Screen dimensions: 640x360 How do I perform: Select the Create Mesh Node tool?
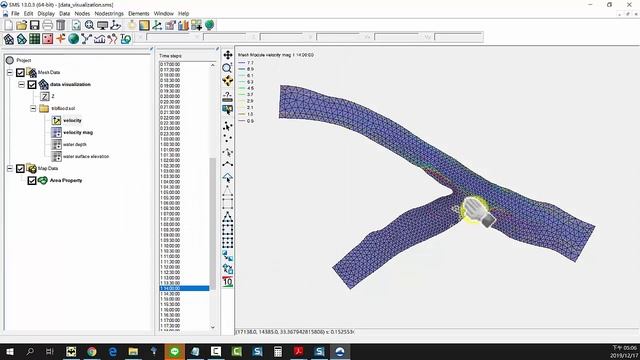pos(228,138)
